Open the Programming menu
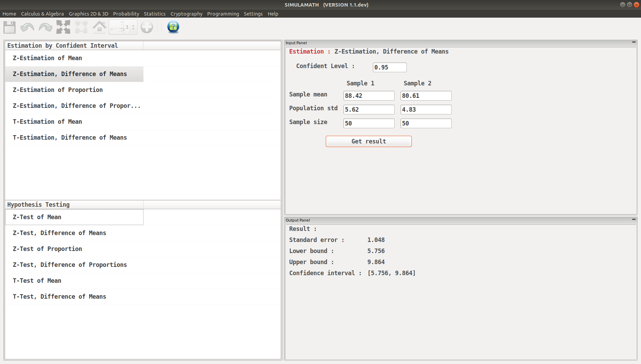 pyautogui.click(x=223, y=14)
